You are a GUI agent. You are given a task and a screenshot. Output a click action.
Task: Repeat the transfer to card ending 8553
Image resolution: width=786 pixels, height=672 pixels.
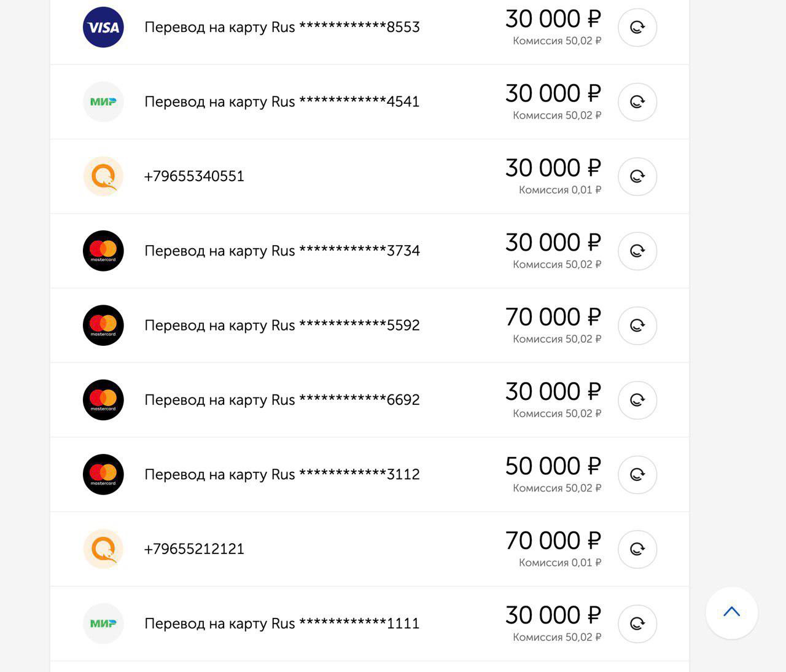(637, 28)
